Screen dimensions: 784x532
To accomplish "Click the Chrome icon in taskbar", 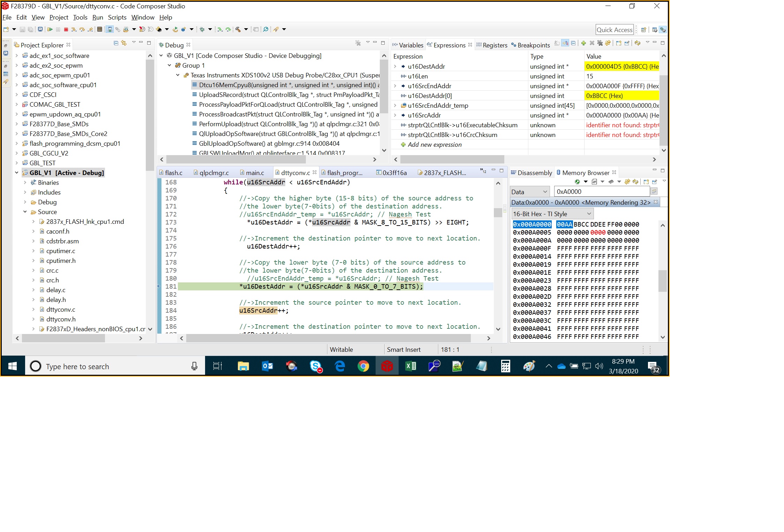I will coord(363,366).
